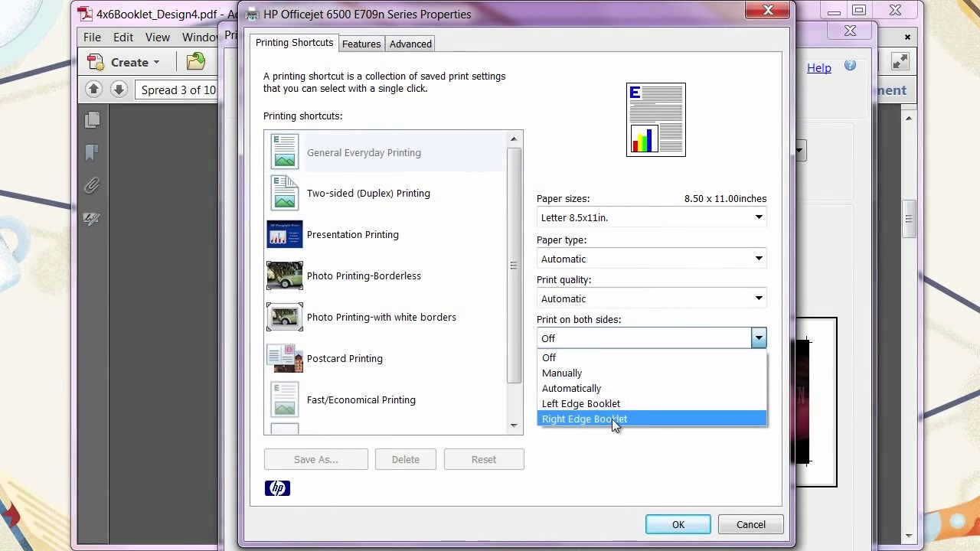Image resolution: width=980 pixels, height=551 pixels.
Task: Close the HP Officejet Properties window
Action: pos(768,10)
